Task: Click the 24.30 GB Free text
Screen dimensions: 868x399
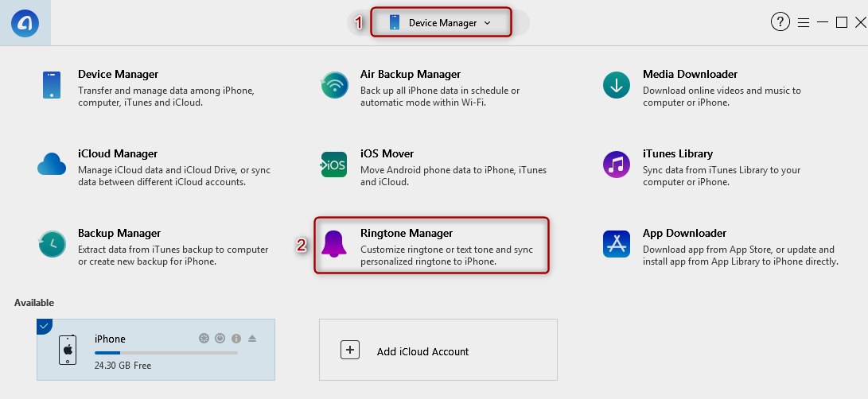Action: [x=123, y=366]
